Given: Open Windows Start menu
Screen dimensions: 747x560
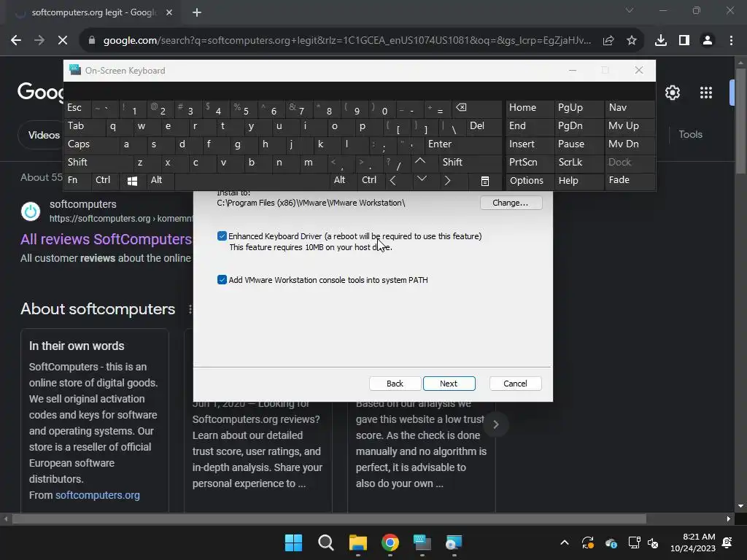Looking at the screenshot, I should pyautogui.click(x=293, y=542).
